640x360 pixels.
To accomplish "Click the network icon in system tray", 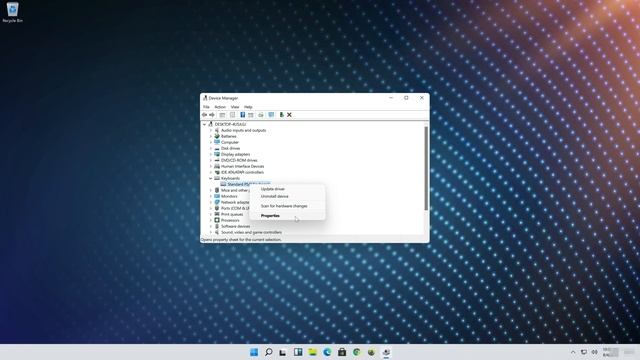I will click(x=584, y=352).
